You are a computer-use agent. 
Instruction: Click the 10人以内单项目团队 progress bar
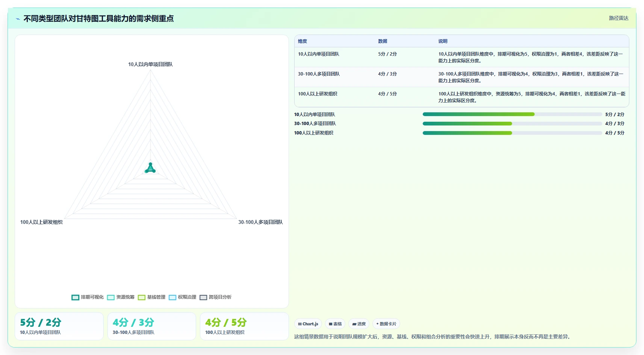click(x=512, y=114)
